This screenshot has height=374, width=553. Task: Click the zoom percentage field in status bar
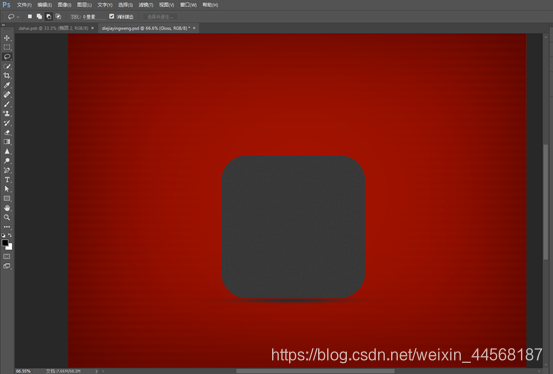24,371
